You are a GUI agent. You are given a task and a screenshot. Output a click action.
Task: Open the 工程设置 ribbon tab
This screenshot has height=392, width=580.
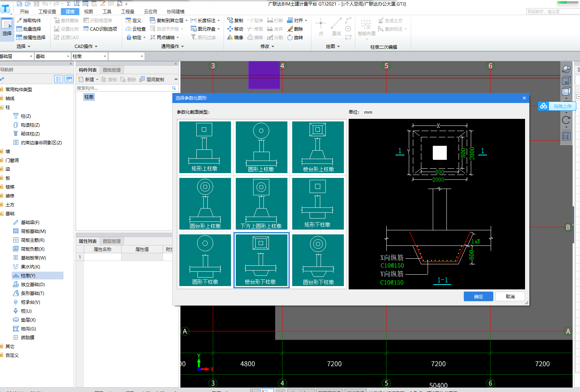(47, 11)
